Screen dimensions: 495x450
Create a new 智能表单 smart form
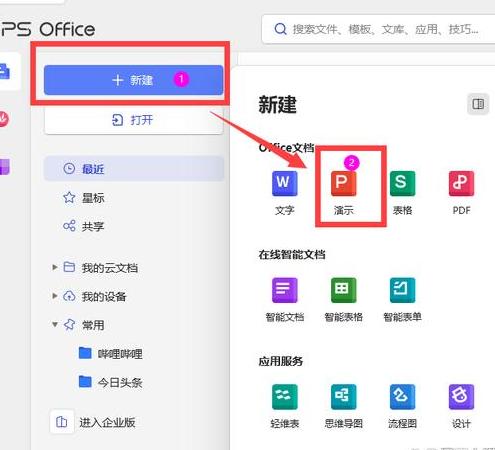coord(402,299)
